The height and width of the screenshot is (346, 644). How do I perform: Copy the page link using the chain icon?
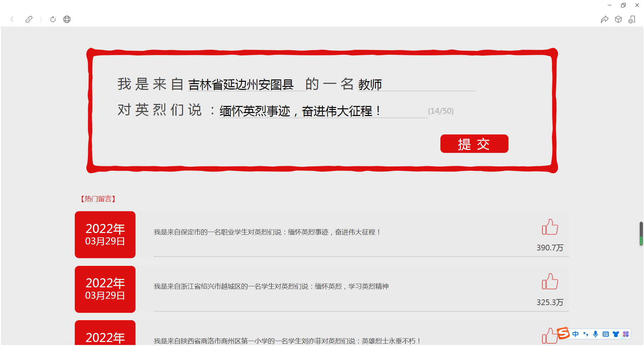29,19
